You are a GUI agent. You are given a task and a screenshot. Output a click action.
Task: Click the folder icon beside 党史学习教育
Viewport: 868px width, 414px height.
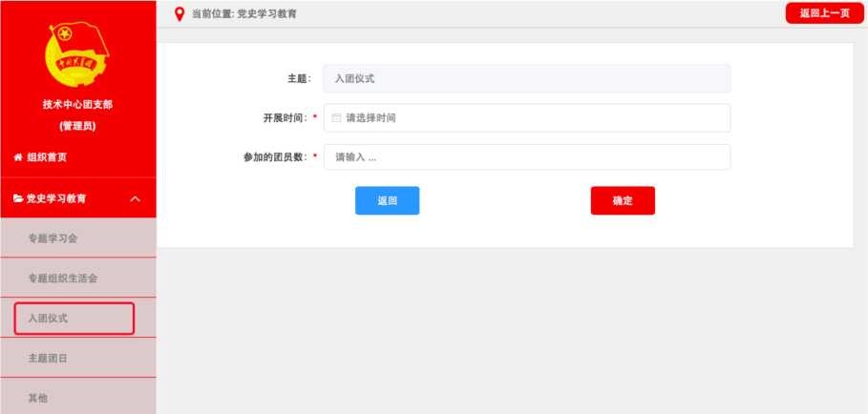[17, 198]
